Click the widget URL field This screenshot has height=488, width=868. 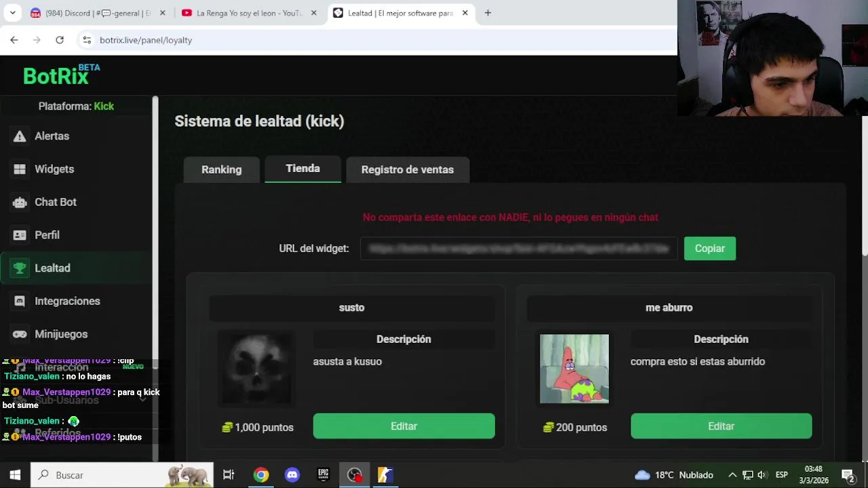coord(519,249)
